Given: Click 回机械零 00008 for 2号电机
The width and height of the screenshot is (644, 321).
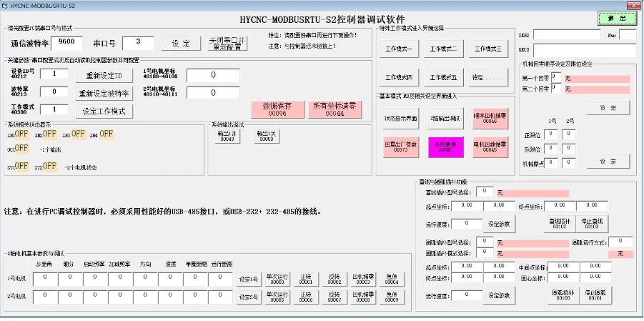Looking at the screenshot, I should point(364,297).
